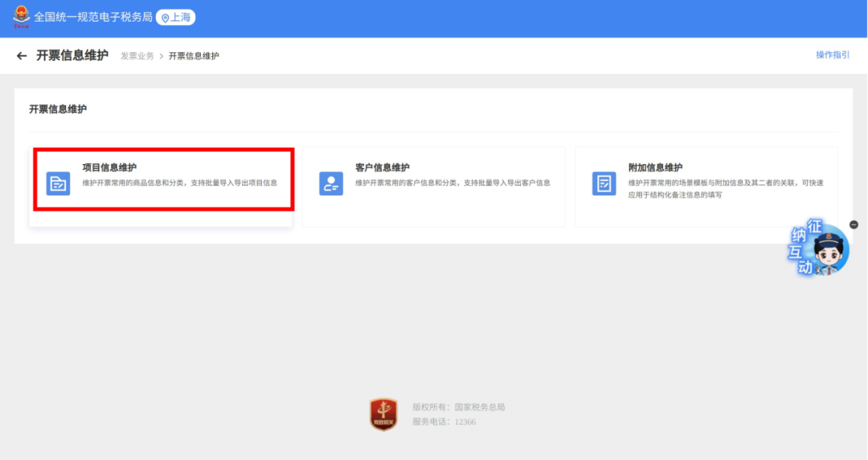868x460 pixels.
Task: Click 开票信息维护 breadcrumb item
Action: pyautogui.click(x=194, y=56)
